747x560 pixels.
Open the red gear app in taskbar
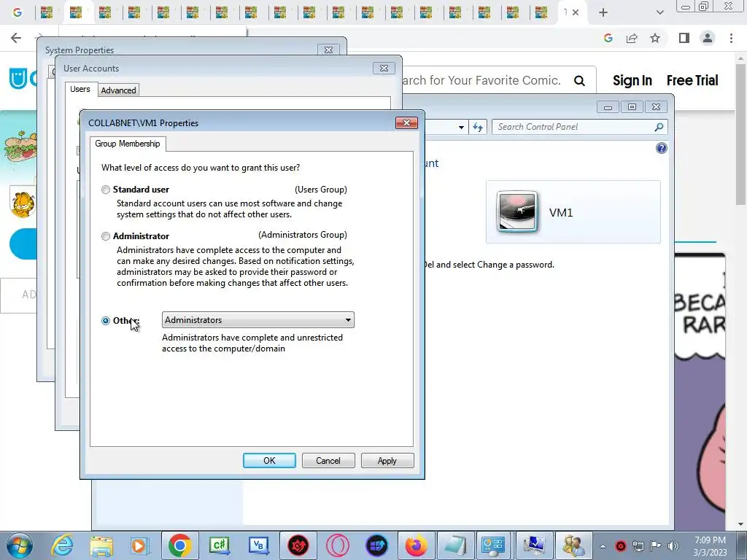tap(298, 545)
